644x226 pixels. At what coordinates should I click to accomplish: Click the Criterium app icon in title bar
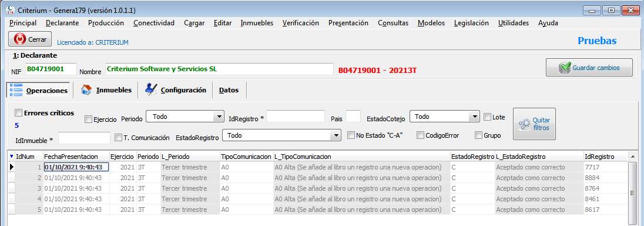[10, 10]
